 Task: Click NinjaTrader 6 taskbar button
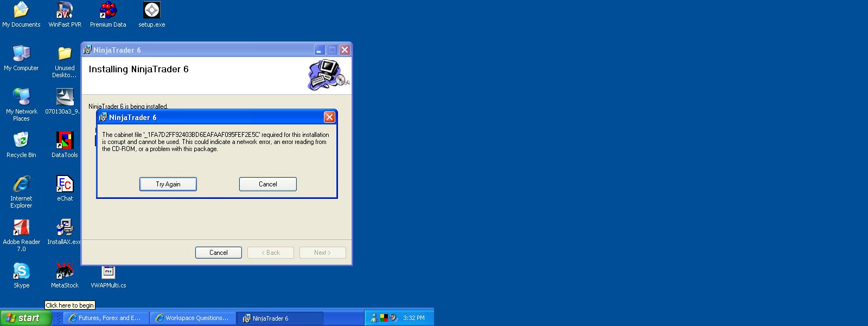coord(280,318)
